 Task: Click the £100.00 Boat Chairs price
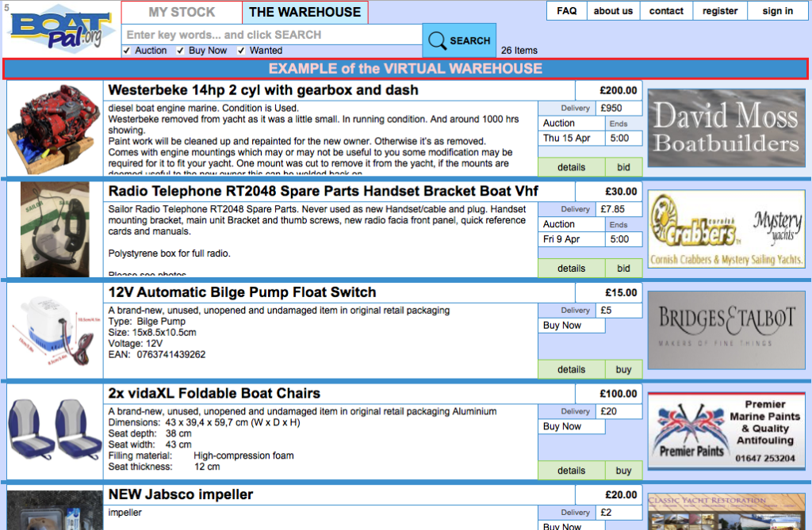point(619,394)
